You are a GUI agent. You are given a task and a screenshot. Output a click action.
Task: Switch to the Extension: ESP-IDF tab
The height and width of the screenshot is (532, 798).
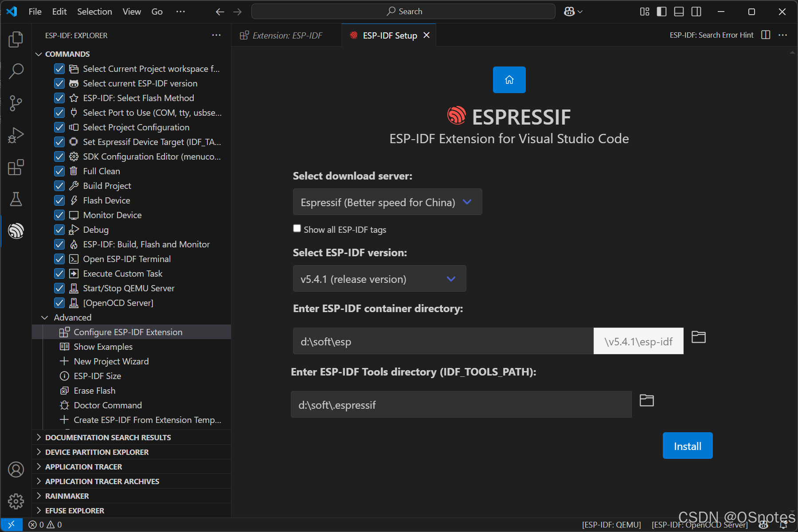pos(286,35)
